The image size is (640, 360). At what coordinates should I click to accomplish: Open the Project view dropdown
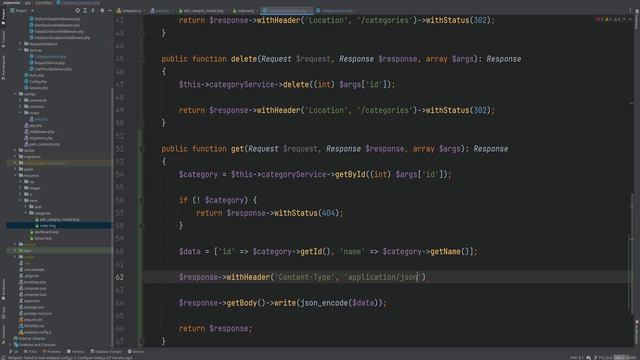[22, 11]
